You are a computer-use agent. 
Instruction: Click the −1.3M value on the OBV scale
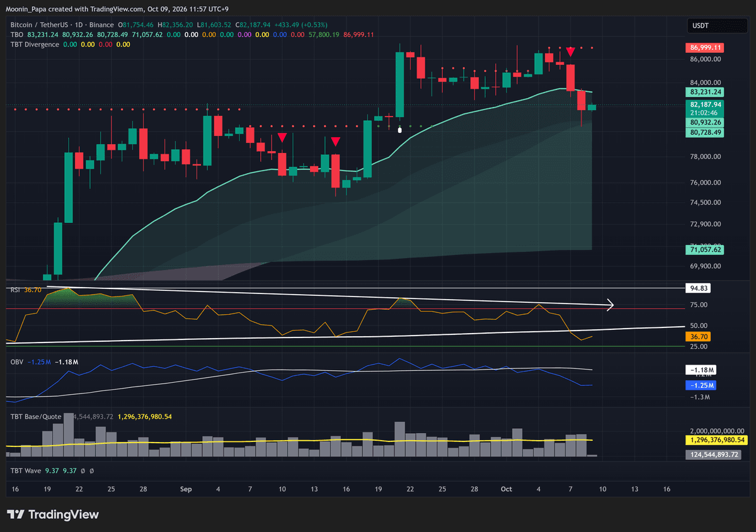700,397
